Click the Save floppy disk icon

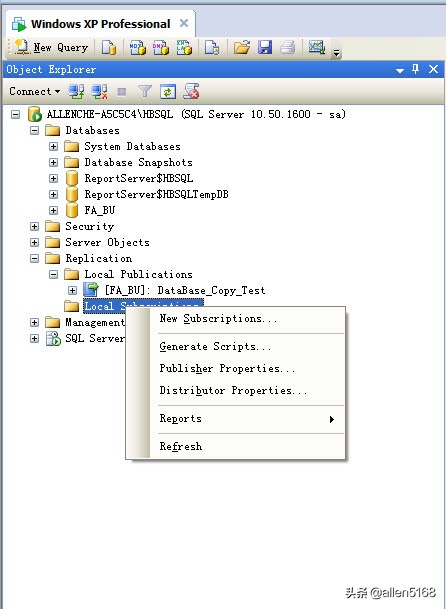coord(265,48)
